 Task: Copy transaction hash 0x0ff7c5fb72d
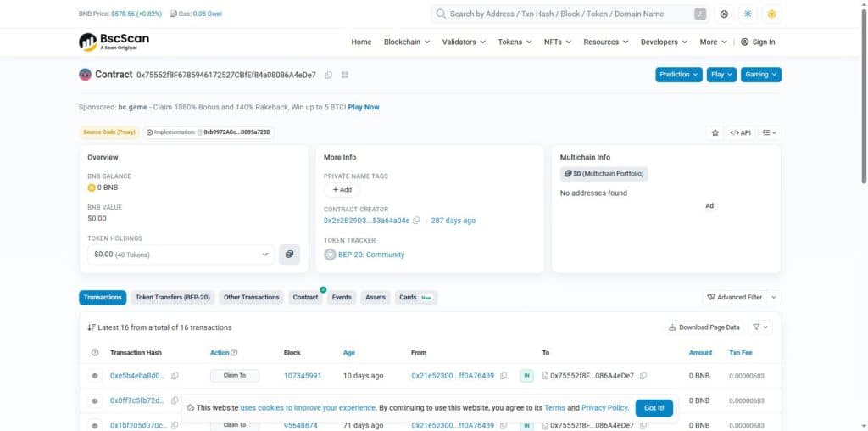175,400
